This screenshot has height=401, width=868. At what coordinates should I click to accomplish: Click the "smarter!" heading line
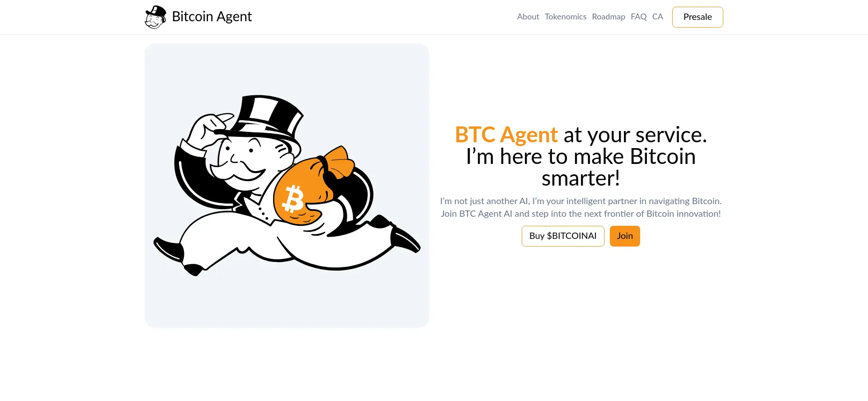(x=581, y=178)
